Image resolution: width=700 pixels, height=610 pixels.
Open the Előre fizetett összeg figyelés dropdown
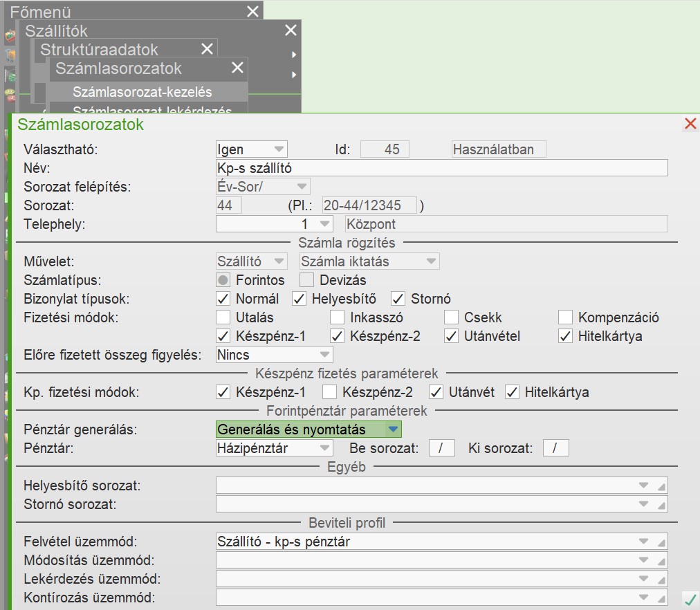point(323,355)
